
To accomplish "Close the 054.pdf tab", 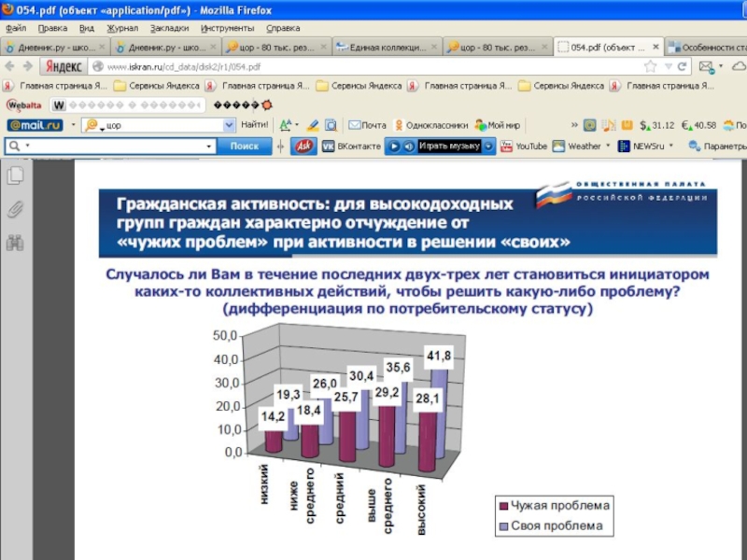I will click(655, 47).
